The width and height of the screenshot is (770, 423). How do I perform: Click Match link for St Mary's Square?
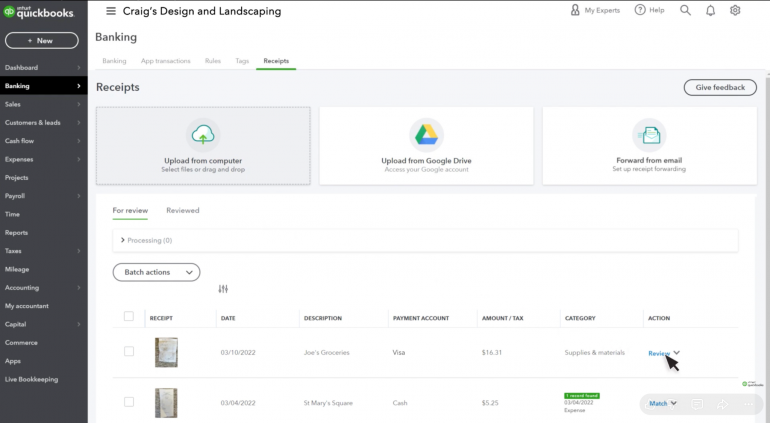658,403
